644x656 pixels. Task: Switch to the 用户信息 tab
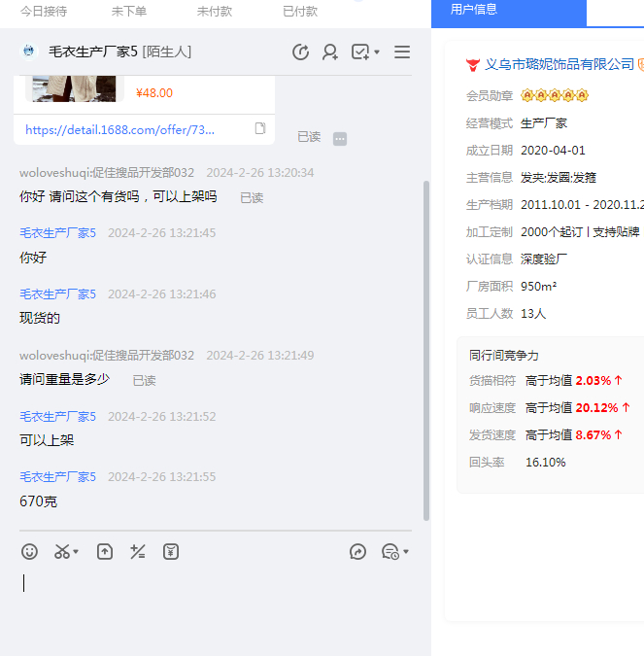474,10
